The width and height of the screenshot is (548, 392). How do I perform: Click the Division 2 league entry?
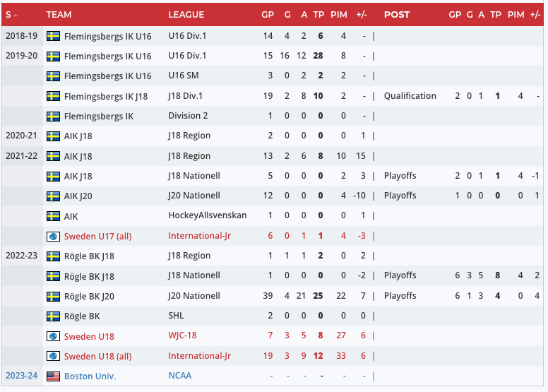188,117
